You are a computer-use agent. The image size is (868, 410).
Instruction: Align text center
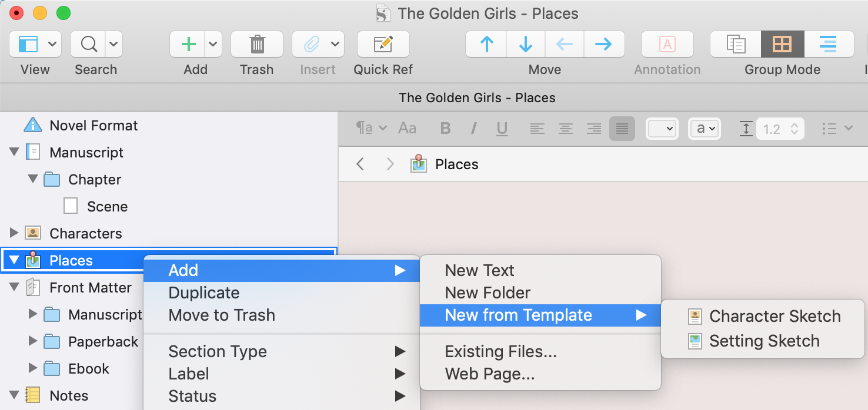[x=566, y=128]
